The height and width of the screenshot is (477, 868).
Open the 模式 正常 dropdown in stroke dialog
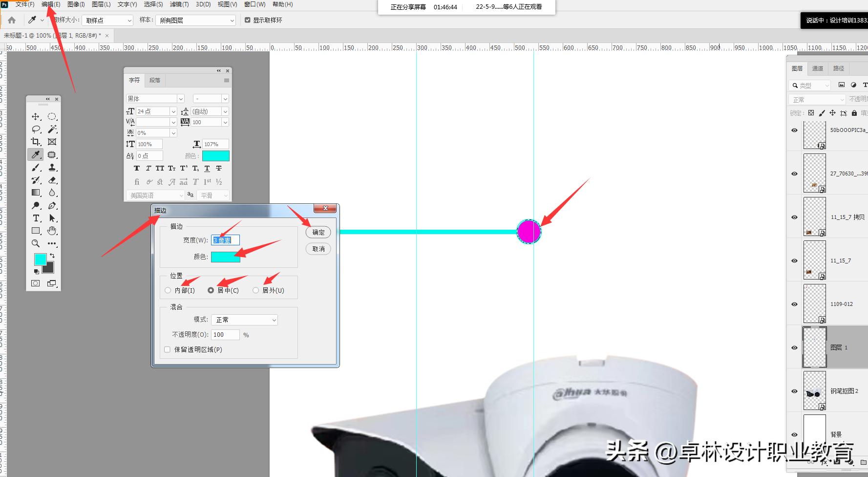pyautogui.click(x=244, y=320)
